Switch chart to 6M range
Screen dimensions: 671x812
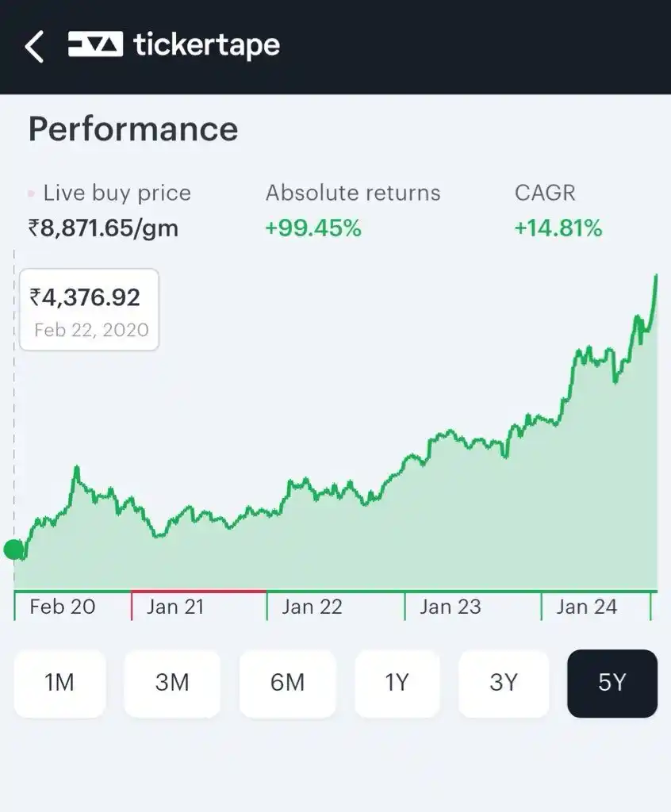click(287, 683)
